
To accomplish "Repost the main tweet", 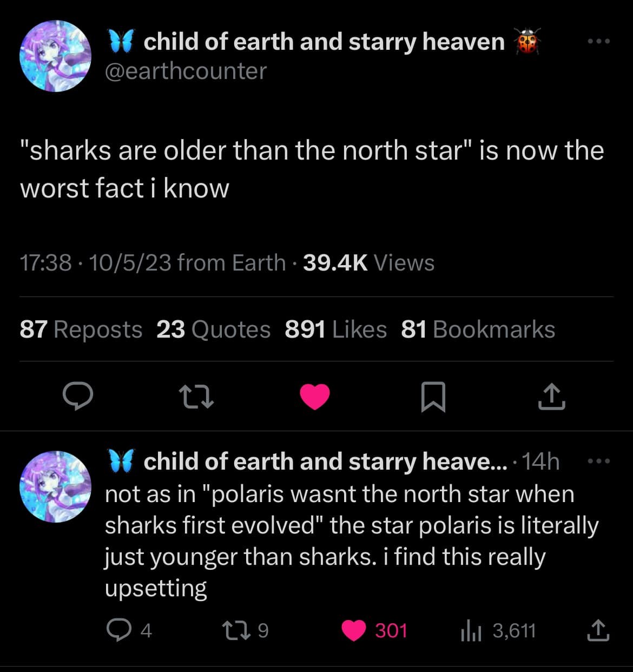I will (x=196, y=396).
